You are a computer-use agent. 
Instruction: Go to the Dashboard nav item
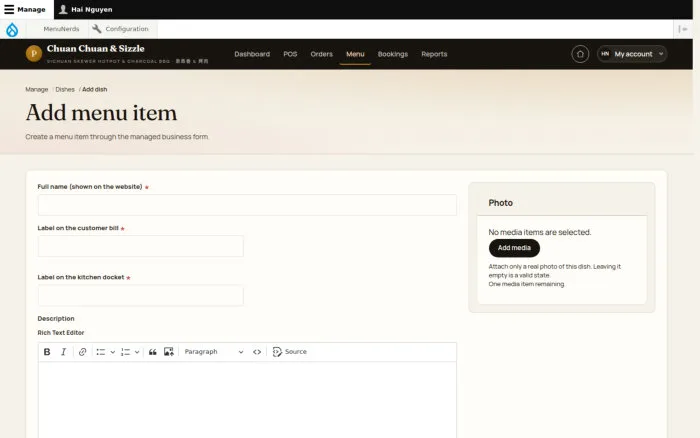252,54
